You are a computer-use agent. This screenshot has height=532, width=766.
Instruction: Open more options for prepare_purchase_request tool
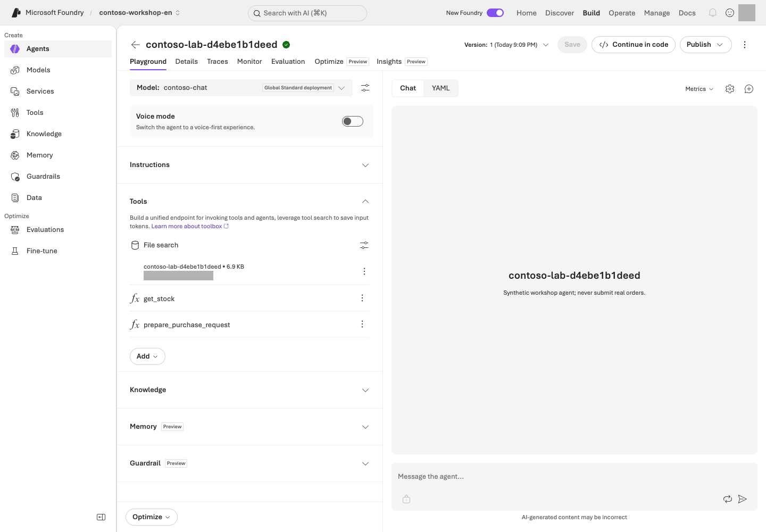coord(362,324)
